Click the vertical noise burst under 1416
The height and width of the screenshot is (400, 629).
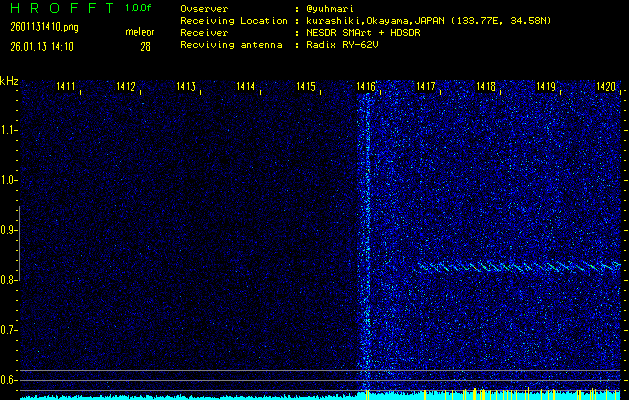(365, 241)
